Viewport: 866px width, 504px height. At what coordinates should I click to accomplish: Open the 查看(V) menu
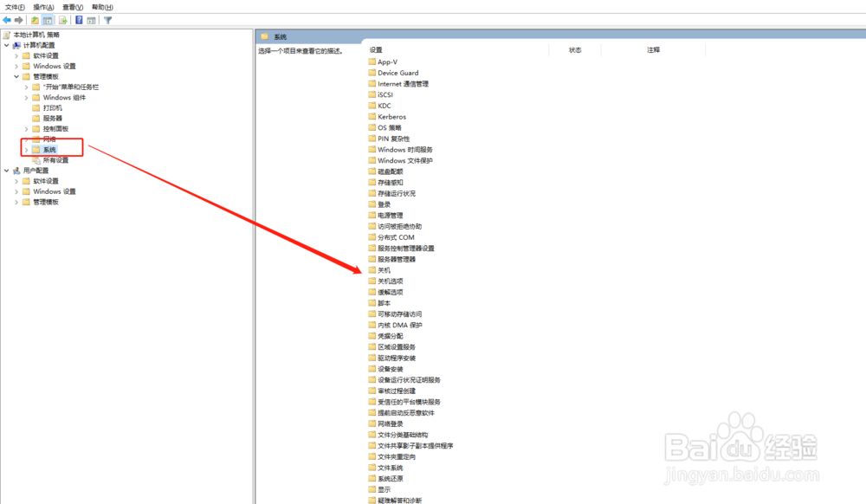[x=73, y=7]
